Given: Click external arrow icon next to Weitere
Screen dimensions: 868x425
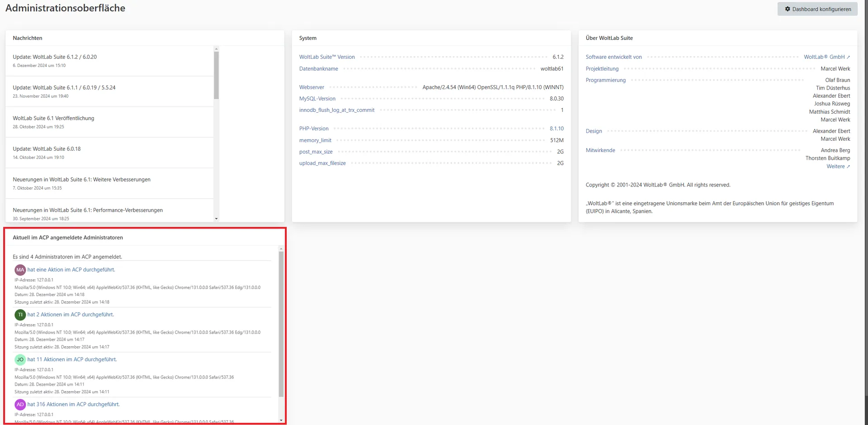Looking at the screenshot, I should 848,167.
